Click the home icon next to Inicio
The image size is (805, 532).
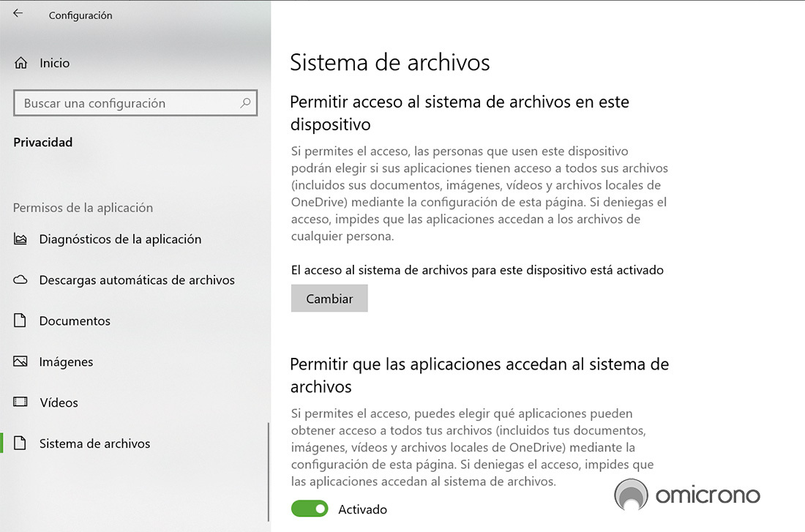(22, 62)
